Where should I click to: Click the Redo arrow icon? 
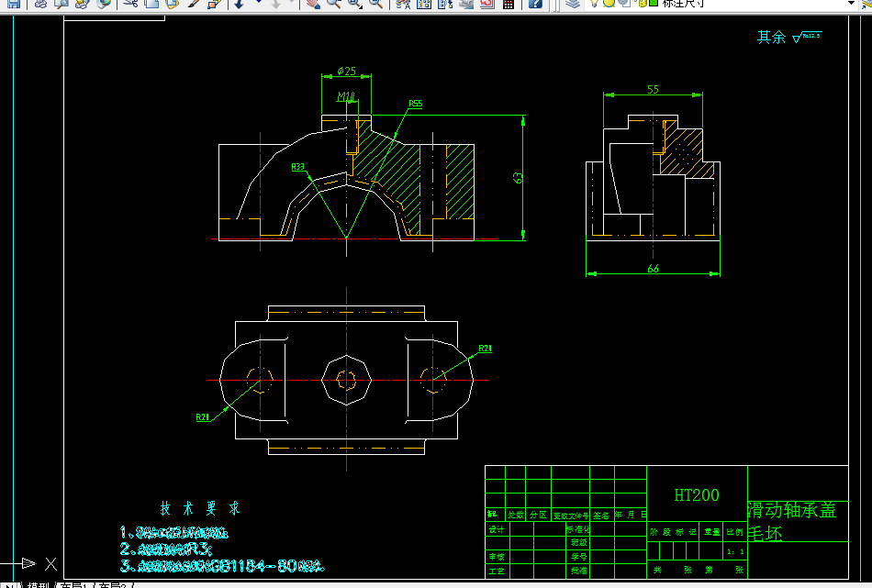pos(276,4)
